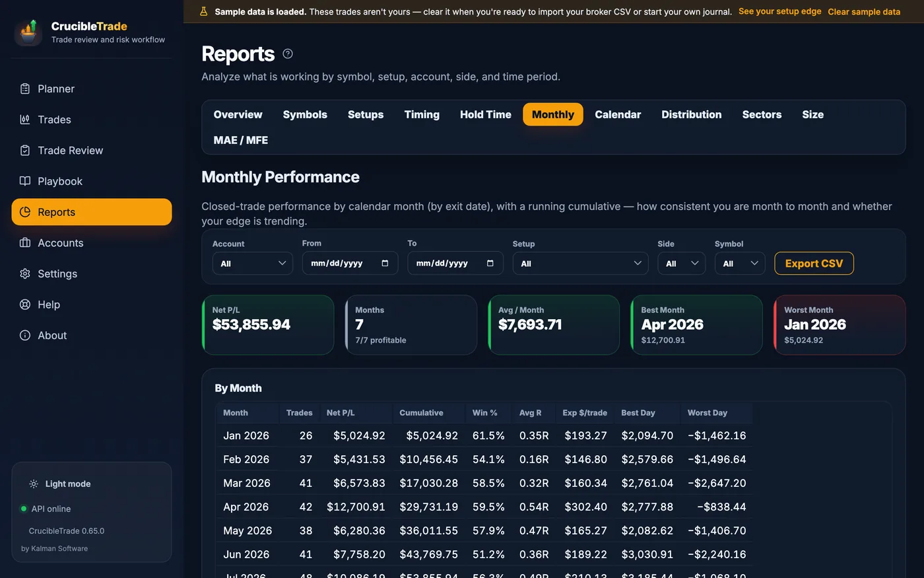924x578 pixels.
Task: Click the Best Month Apr 2026 card
Action: click(697, 325)
